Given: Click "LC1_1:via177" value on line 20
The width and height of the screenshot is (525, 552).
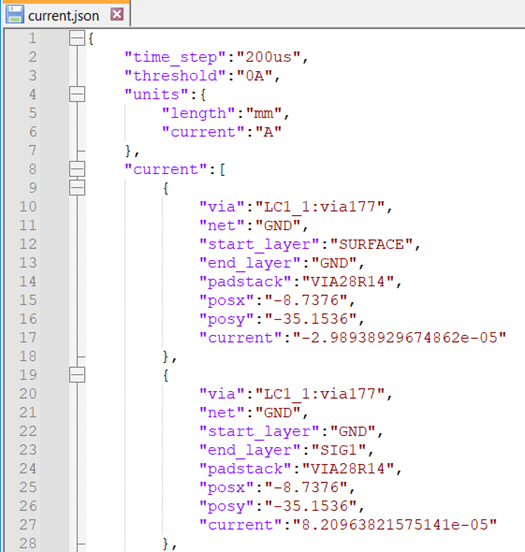Looking at the screenshot, I should pos(320,394).
